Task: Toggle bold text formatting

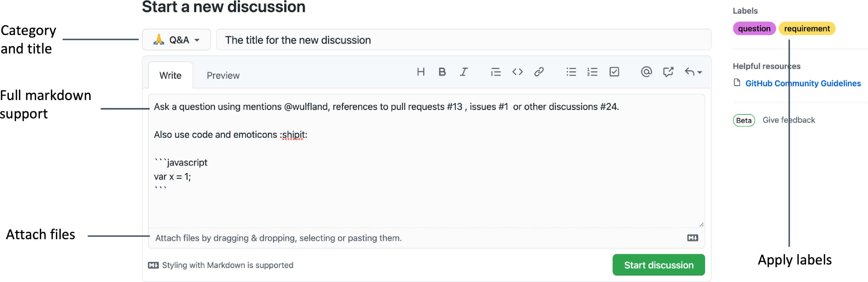Action: coord(442,72)
